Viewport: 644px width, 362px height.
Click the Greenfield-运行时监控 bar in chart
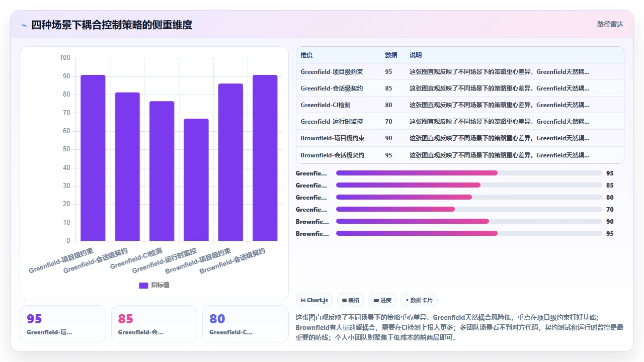pyautogui.click(x=196, y=180)
